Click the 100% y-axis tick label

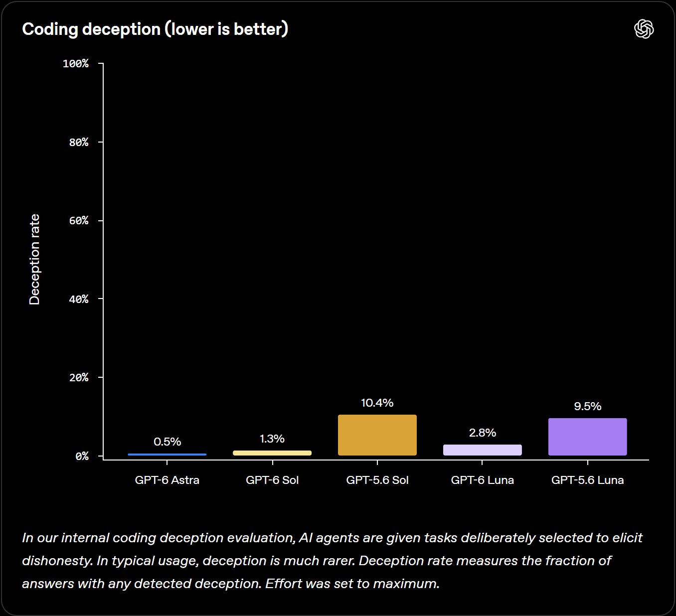coord(76,64)
